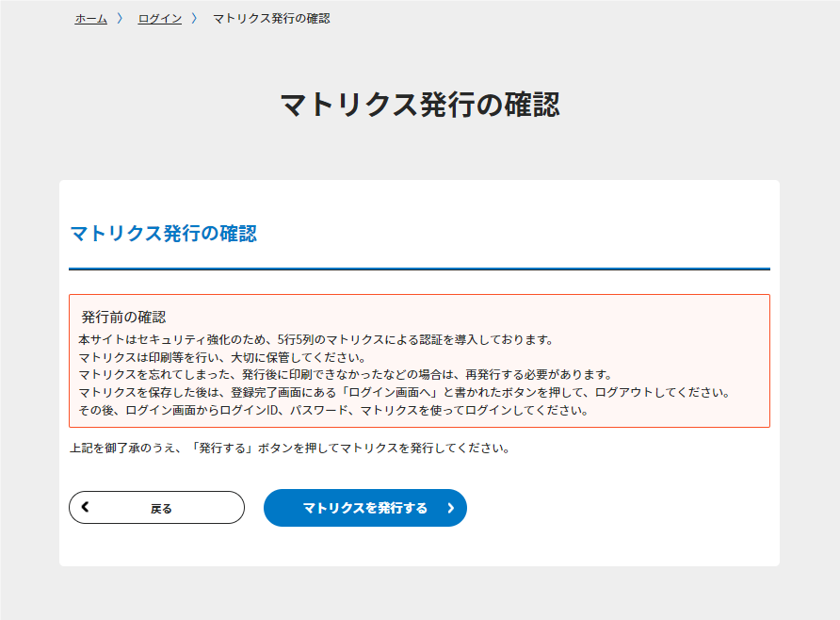Click the blue divider line under the heading
The image size is (840, 620).
[419, 269]
